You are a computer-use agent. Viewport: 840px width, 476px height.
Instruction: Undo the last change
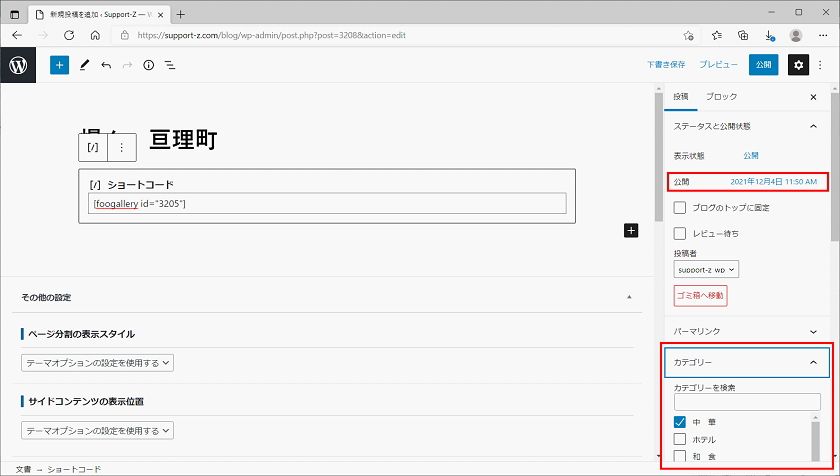tap(106, 65)
